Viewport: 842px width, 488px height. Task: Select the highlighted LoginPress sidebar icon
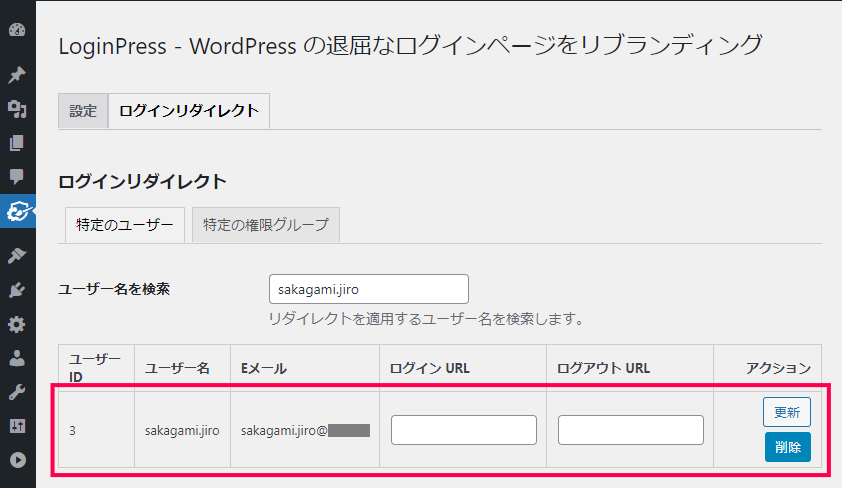tap(17, 211)
